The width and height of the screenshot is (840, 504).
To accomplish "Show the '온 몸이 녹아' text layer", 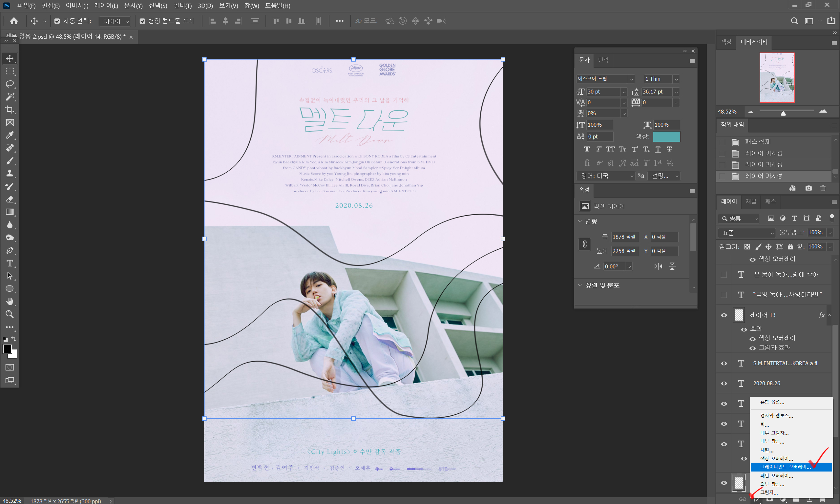I will (x=724, y=274).
